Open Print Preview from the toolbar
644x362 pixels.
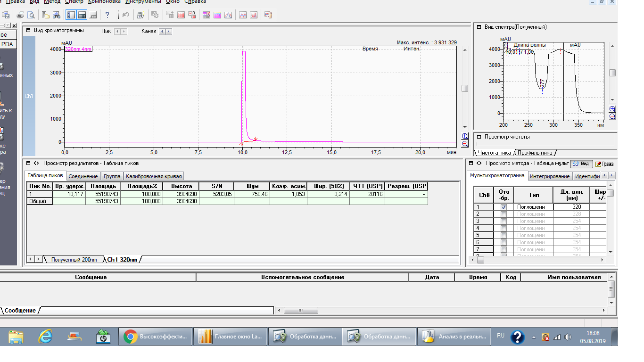[x=31, y=15]
